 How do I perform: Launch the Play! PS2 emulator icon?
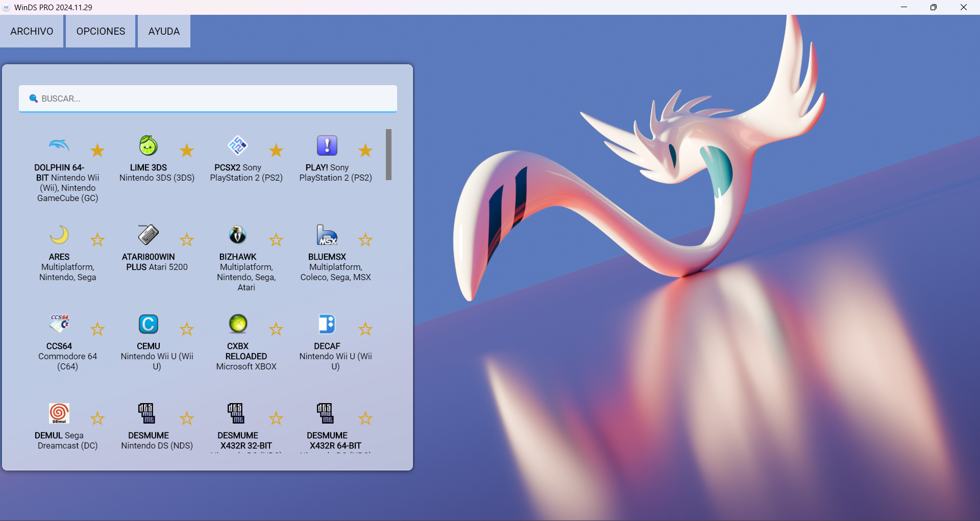coord(327,145)
